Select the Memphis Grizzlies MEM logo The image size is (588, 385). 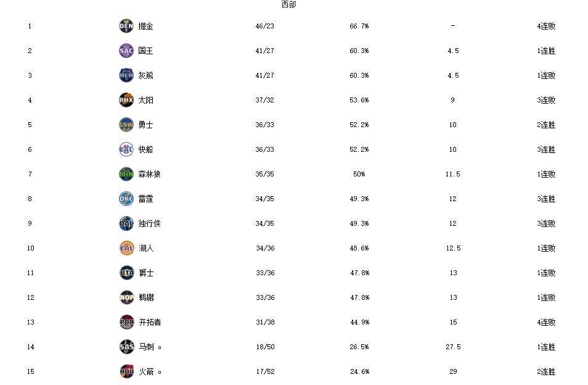pos(126,75)
